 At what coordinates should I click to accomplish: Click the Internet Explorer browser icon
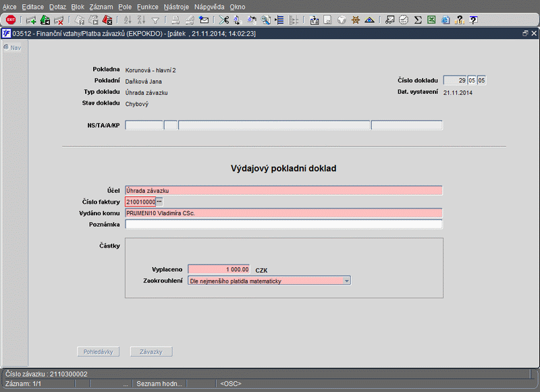[446, 20]
